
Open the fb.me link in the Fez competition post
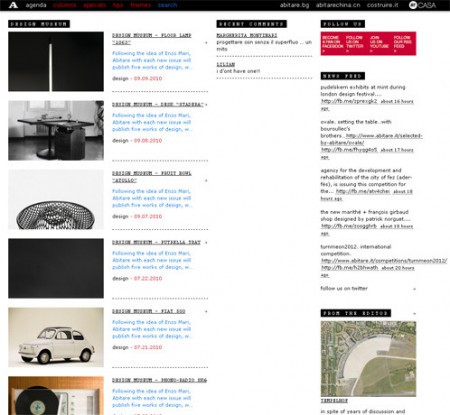pyautogui.click(x=363, y=191)
